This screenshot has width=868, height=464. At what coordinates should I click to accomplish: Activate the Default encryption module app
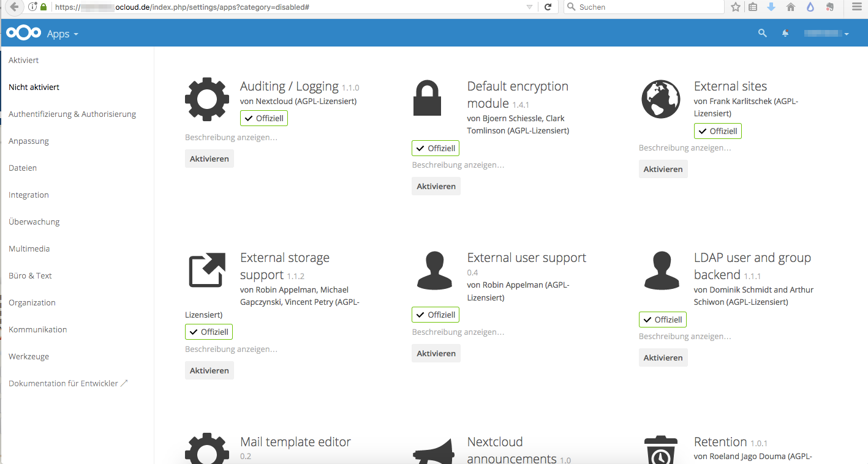coord(436,187)
